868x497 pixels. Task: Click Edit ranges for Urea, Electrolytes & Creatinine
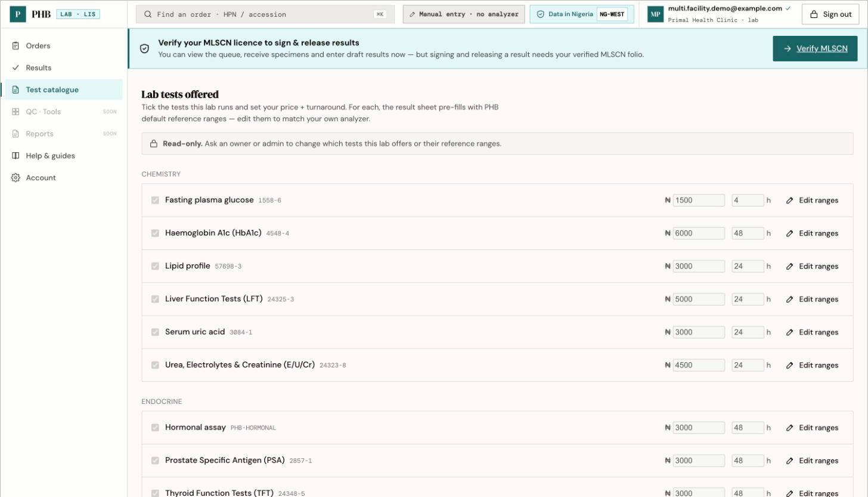click(812, 365)
